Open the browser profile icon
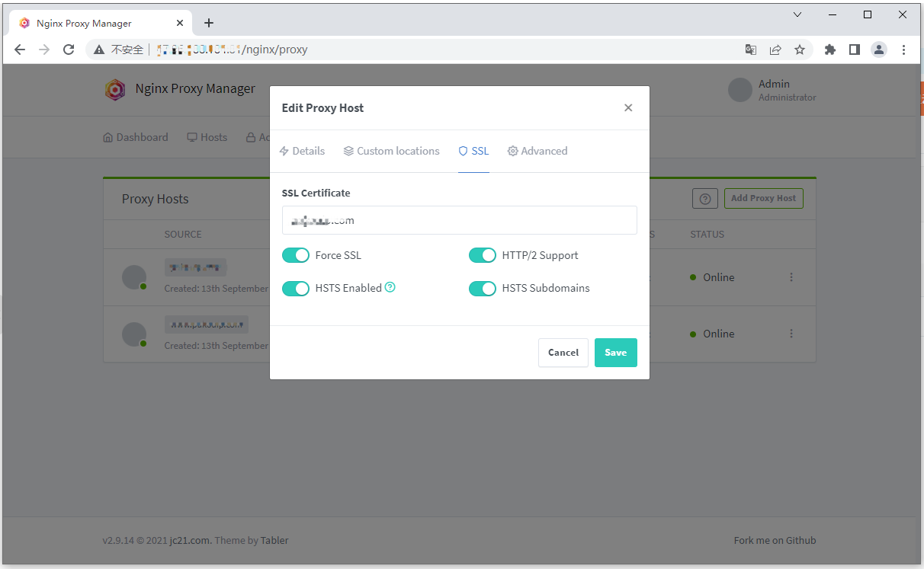 tap(879, 50)
